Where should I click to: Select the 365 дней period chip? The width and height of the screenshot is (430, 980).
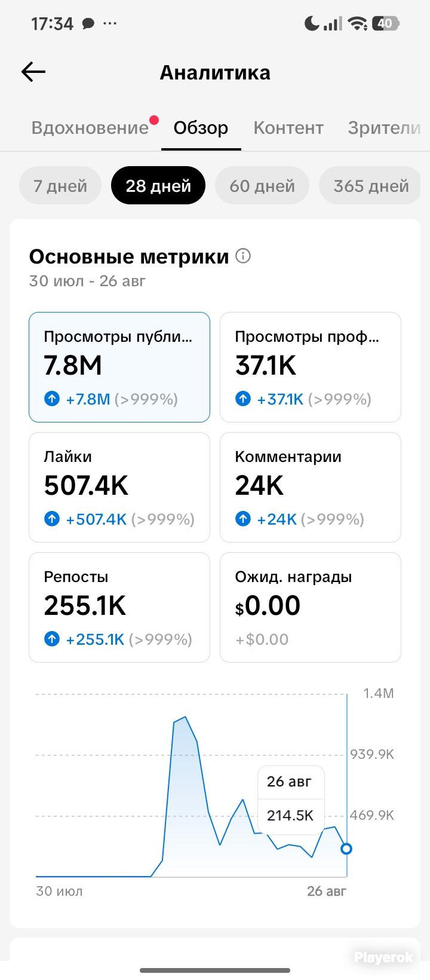tap(370, 185)
